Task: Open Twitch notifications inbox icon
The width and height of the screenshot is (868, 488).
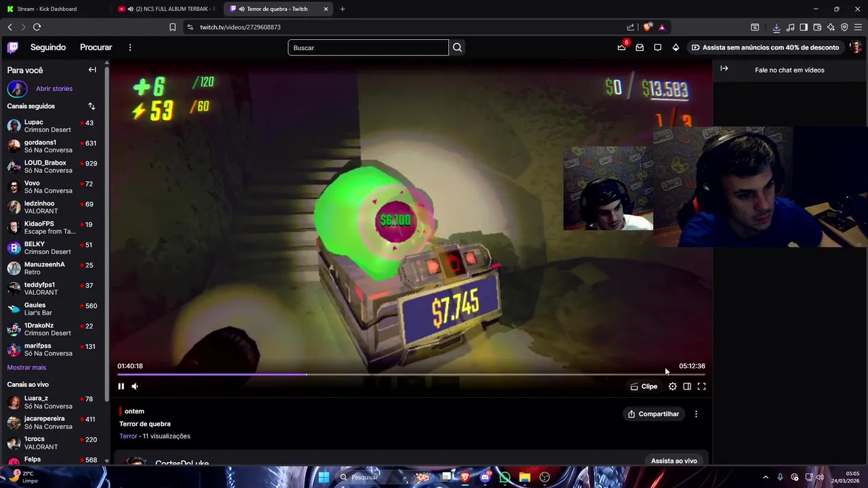Action: coord(639,47)
